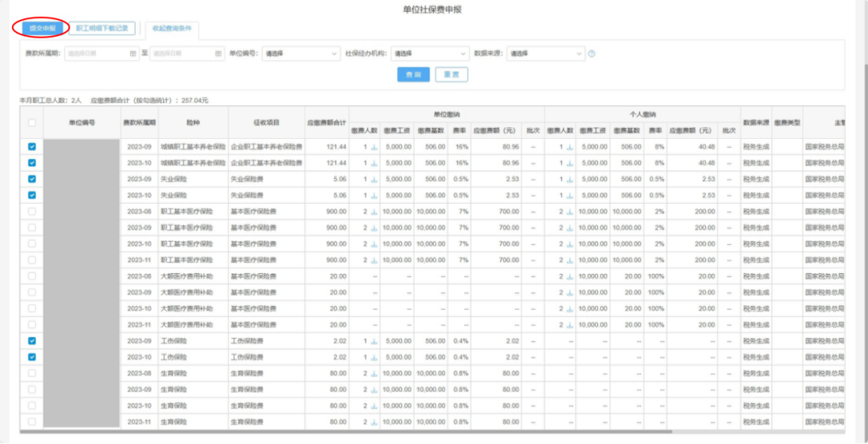Click the 数据来源 column header
Screen dimensions: 868x444
pyautogui.click(x=756, y=122)
